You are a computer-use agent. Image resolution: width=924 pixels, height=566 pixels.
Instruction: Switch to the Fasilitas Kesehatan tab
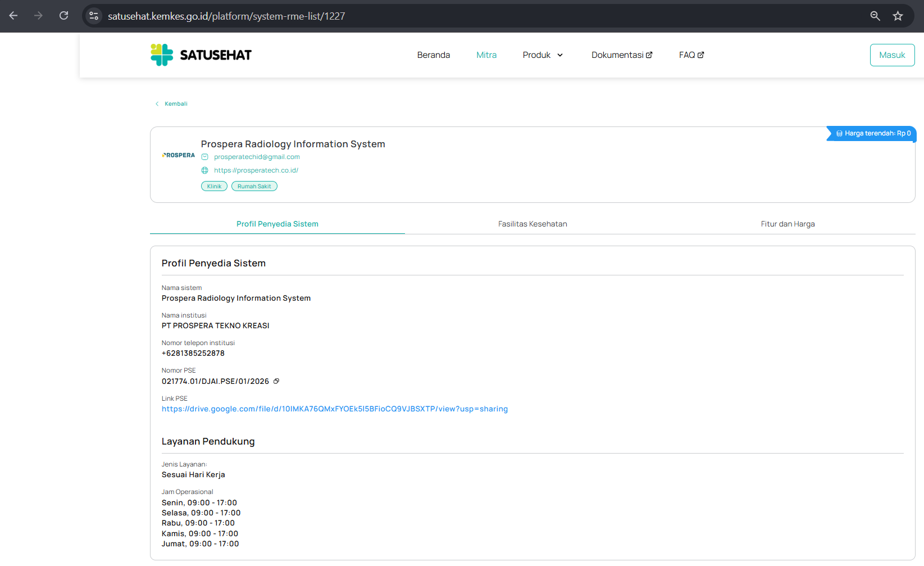coord(532,224)
